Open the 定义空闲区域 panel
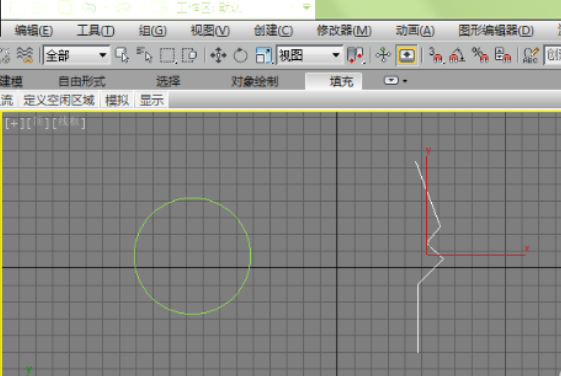This screenshot has width=561, height=376. [59, 100]
